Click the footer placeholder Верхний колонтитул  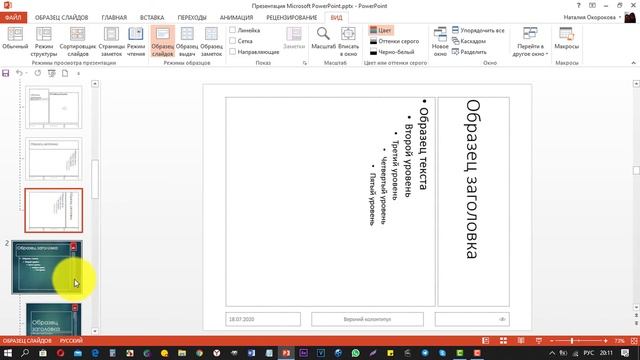(x=367, y=319)
